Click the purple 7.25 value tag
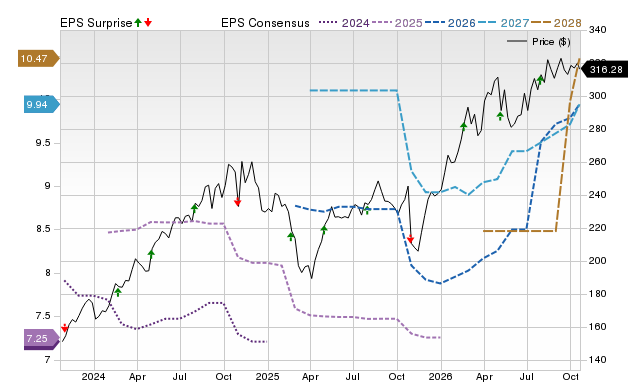The height and width of the screenshot is (382, 640). (x=42, y=339)
